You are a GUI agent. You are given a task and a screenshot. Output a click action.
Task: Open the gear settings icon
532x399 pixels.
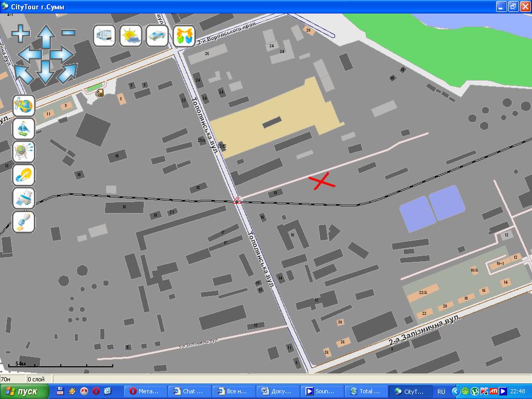[x=24, y=175]
